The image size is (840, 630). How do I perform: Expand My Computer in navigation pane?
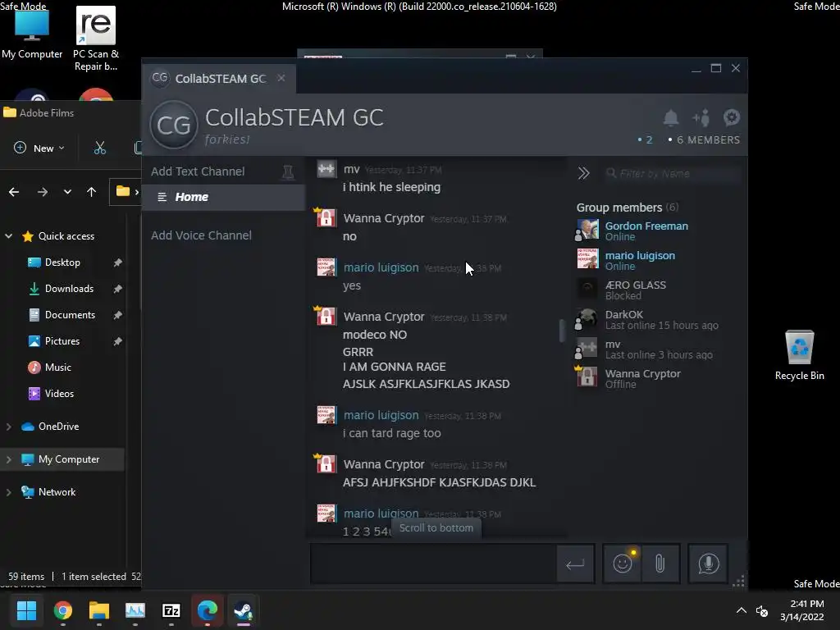click(x=8, y=459)
